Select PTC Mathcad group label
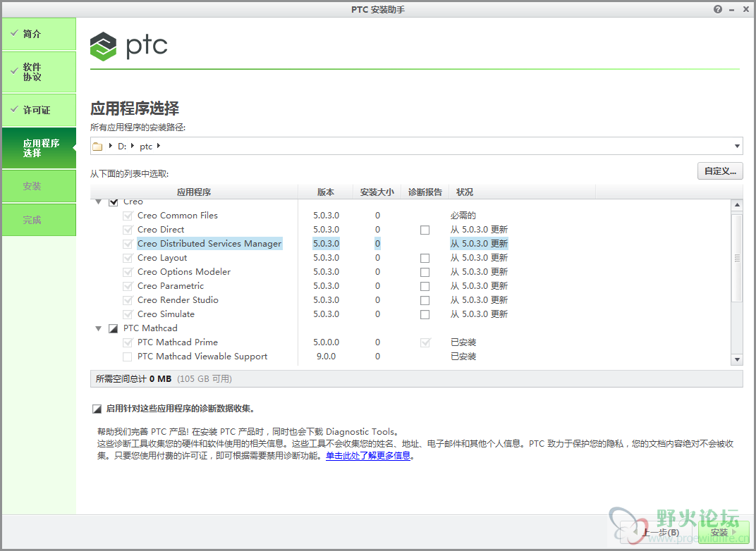 pos(150,328)
